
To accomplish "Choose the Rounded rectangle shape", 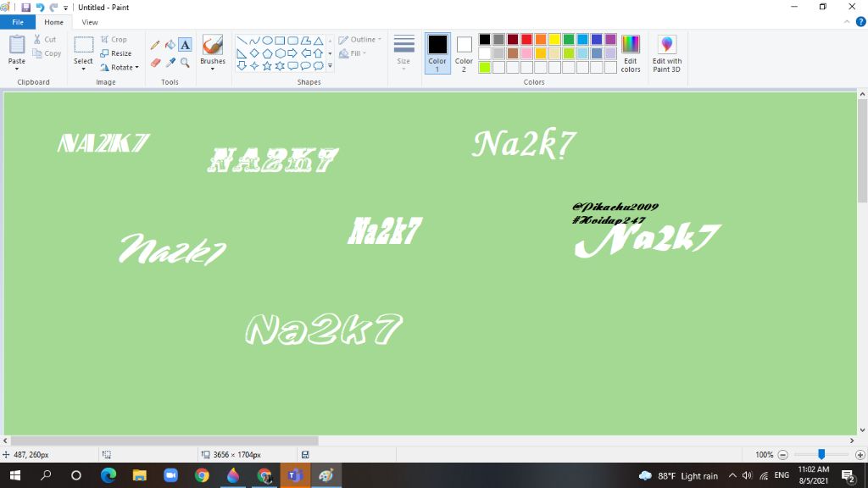I will point(292,41).
